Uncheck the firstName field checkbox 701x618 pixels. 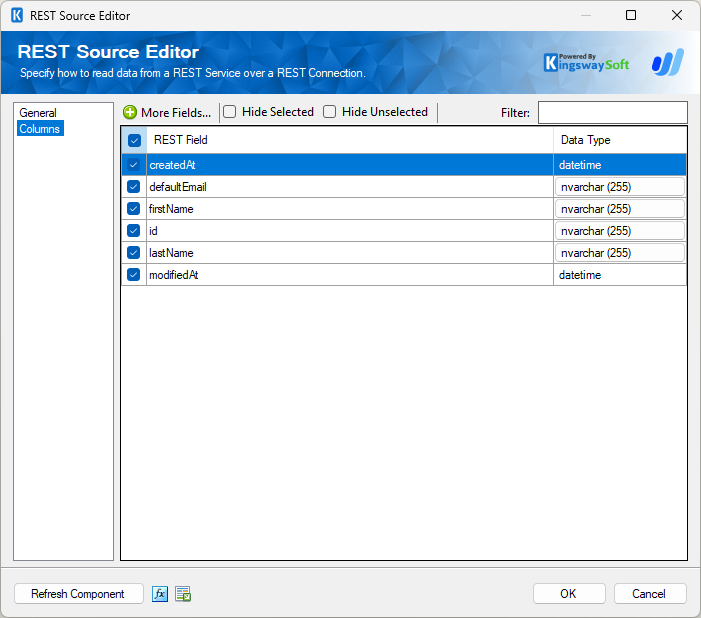coord(133,208)
